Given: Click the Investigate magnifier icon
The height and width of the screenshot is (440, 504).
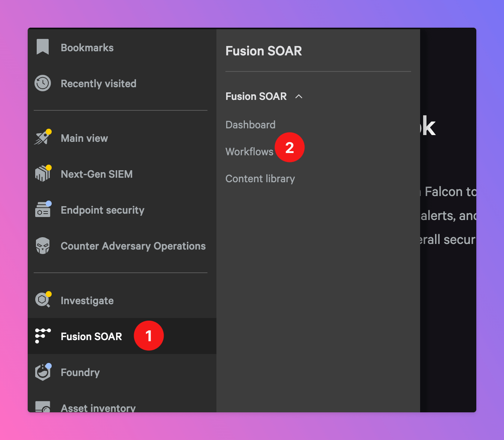Looking at the screenshot, I should coord(43,300).
